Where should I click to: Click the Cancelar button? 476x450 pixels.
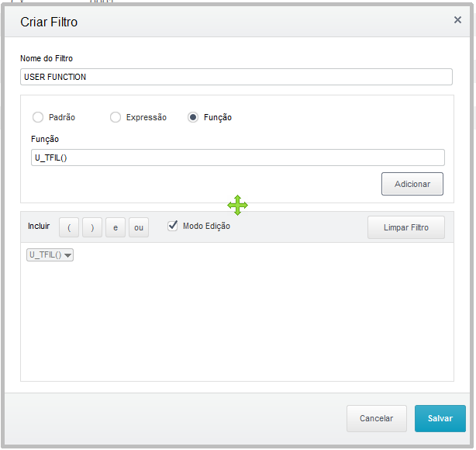(x=377, y=418)
